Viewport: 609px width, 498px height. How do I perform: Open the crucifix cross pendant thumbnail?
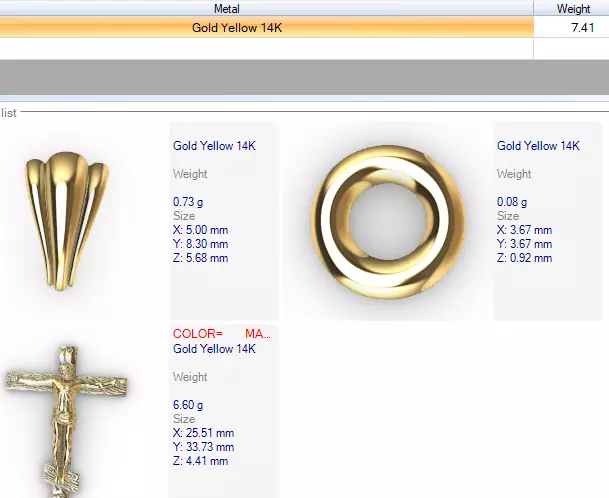66,421
